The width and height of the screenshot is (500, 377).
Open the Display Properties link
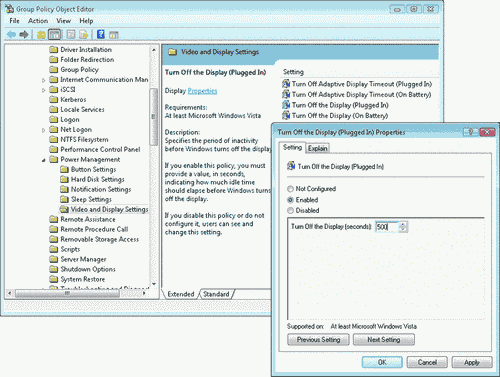pos(202,91)
